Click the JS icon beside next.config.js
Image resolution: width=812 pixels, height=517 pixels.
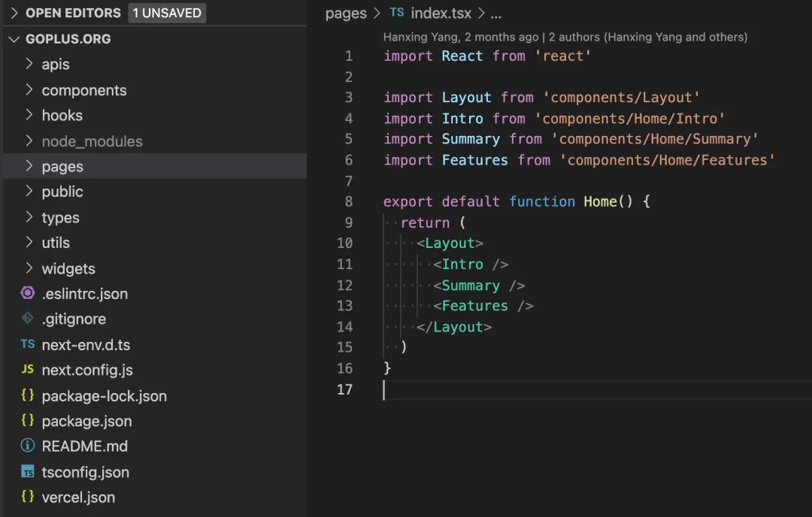[28, 370]
